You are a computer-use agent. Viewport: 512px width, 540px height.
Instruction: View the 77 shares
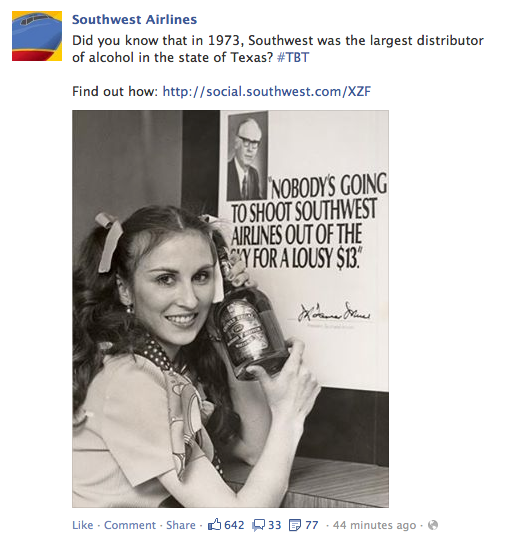tap(312, 525)
